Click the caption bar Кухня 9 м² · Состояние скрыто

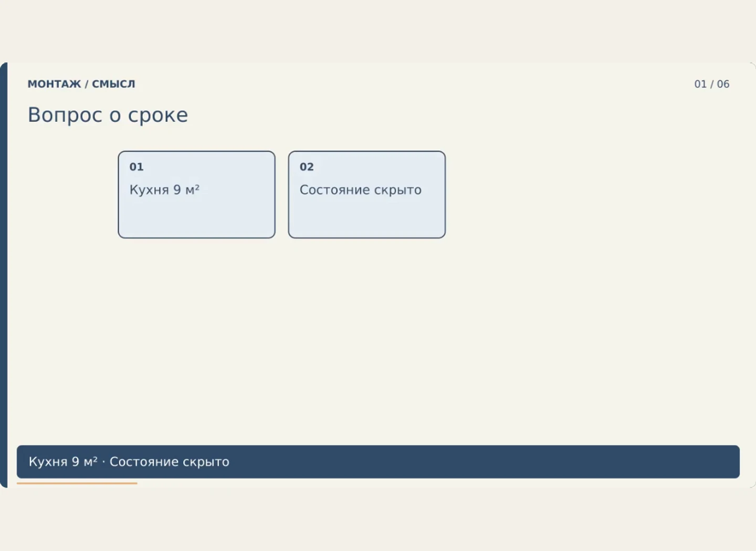(x=378, y=462)
